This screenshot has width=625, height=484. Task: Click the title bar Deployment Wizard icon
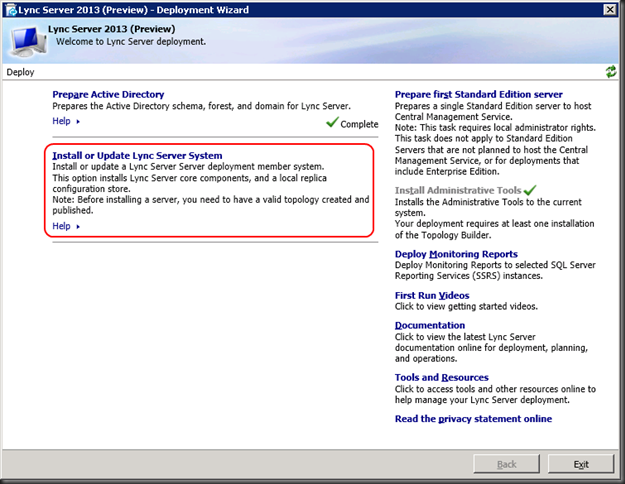pos(11,10)
